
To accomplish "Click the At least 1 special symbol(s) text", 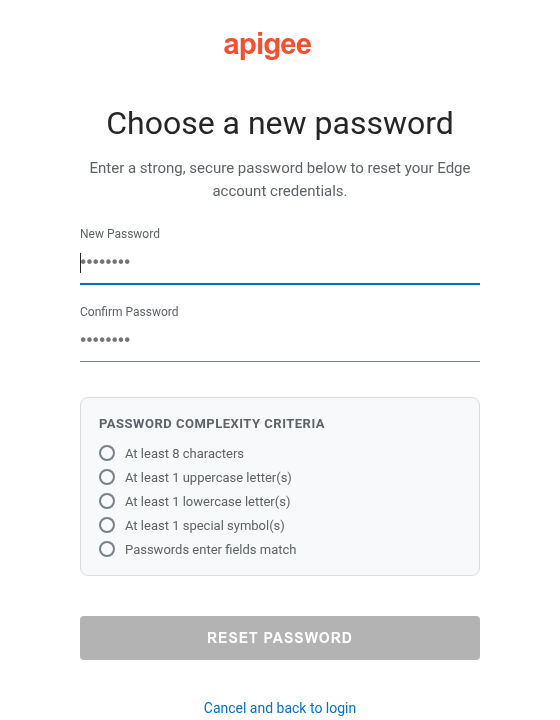I will click(x=205, y=525).
